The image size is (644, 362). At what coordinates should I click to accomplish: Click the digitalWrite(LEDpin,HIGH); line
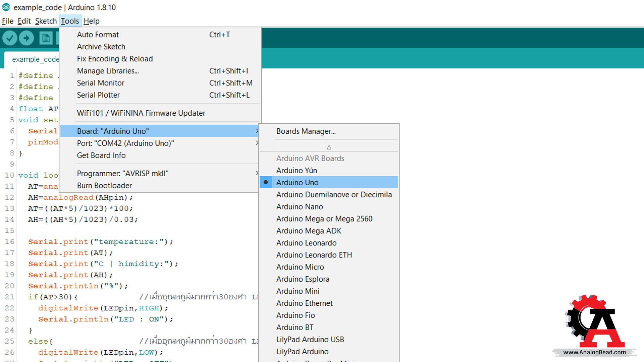[x=103, y=308]
